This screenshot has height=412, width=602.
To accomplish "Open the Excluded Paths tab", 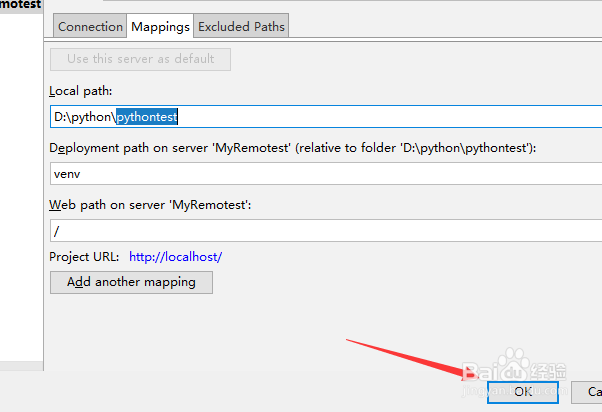I will coord(241,26).
